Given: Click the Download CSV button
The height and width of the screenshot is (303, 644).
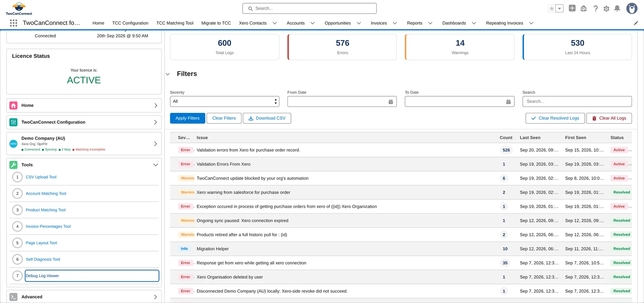Looking at the screenshot, I should (267, 118).
